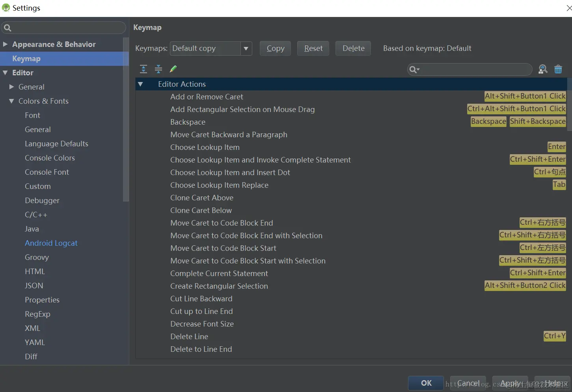
Task: Open Diff color settings
Action: coord(31,357)
